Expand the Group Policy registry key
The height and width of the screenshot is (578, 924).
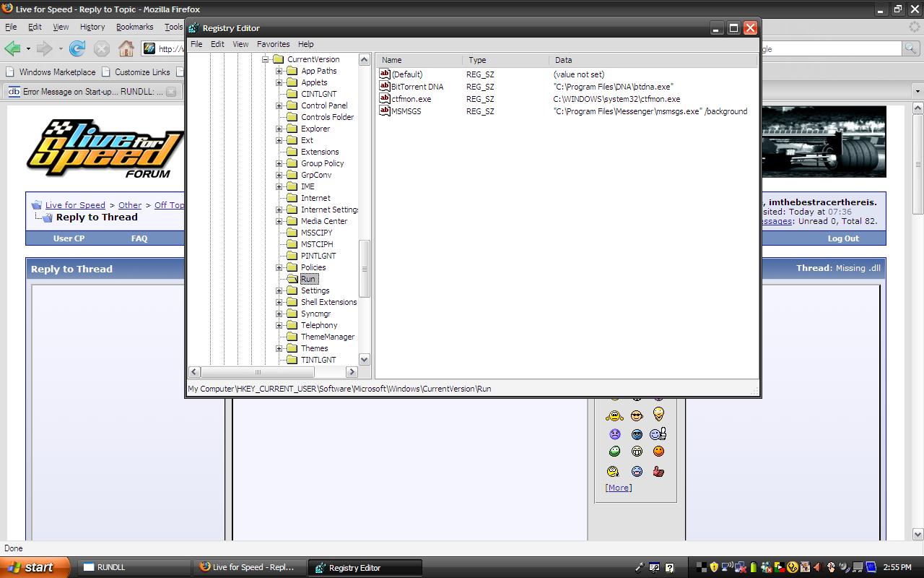279,163
